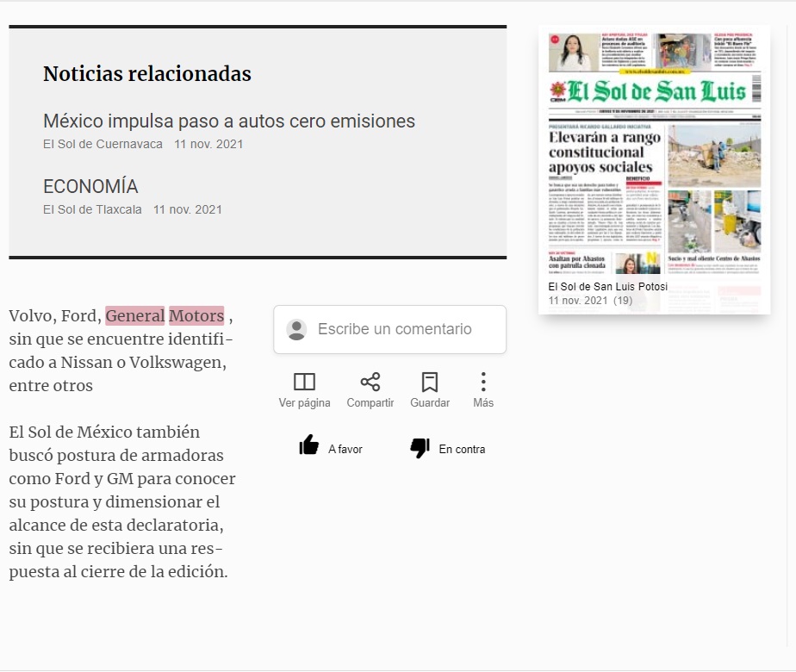Click the date next to El Sol de Cuernavaca
The image size is (796, 672).
pyautogui.click(x=208, y=144)
